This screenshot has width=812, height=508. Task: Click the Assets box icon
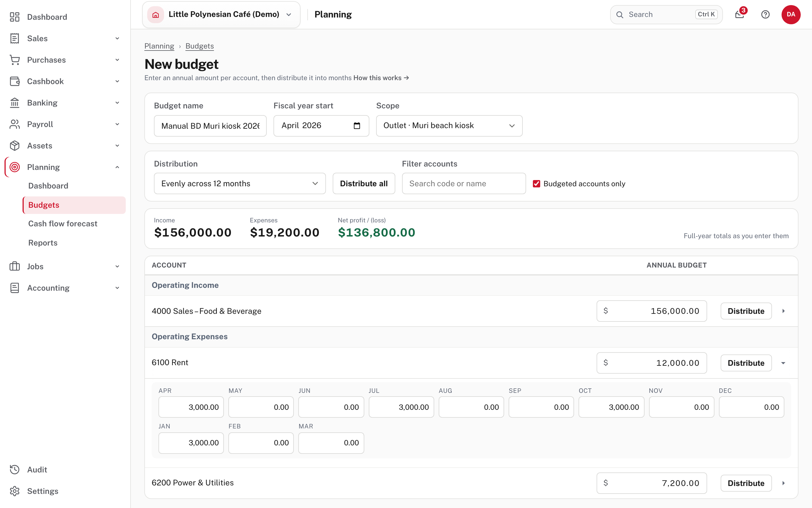(x=14, y=146)
